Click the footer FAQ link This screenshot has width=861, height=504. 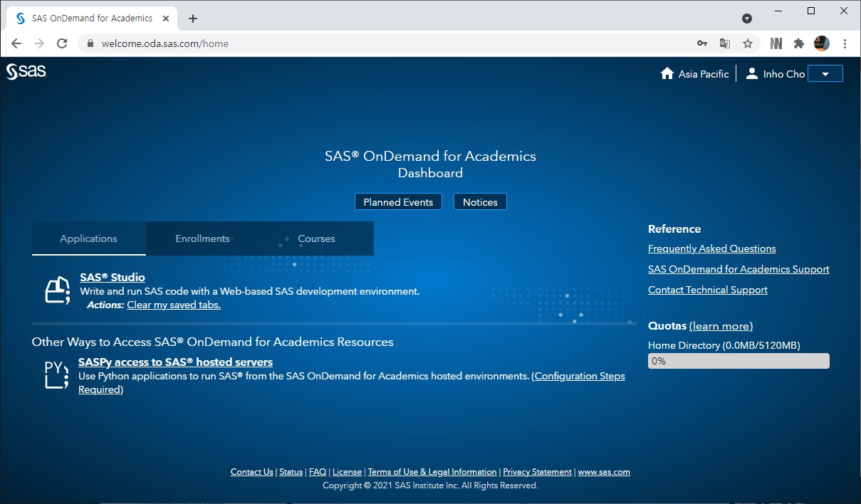tap(318, 472)
